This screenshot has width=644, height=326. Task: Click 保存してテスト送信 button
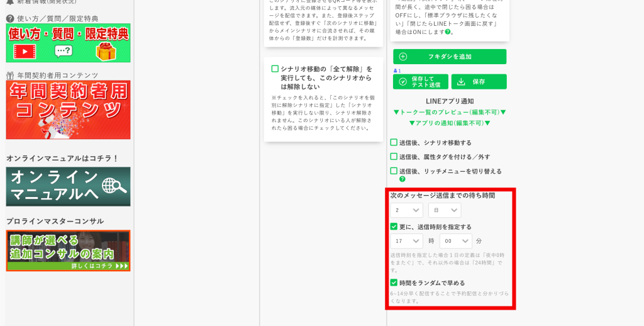coord(421,82)
